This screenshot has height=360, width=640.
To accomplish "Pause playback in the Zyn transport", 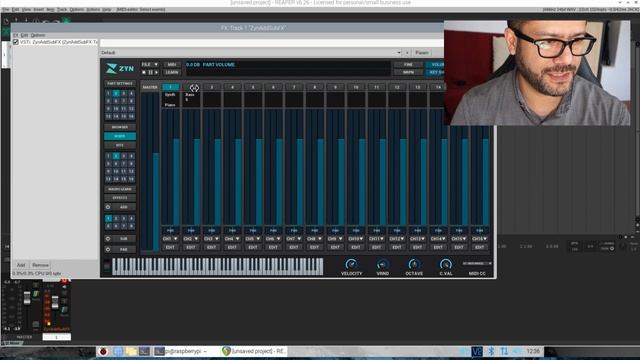I will click(x=150, y=72).
